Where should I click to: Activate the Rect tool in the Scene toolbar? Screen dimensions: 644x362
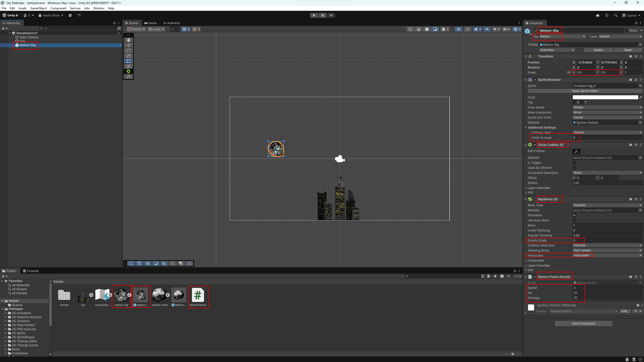pyautogui.click(x=129, y=61)
